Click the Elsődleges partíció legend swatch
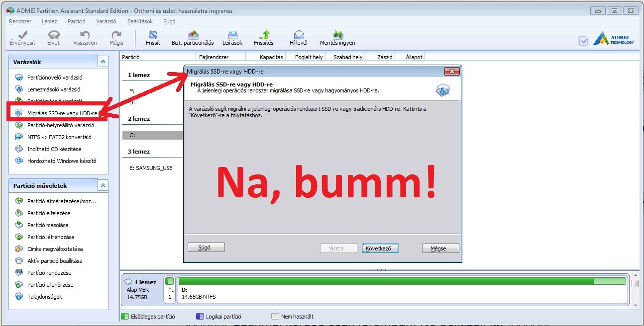Image resolution: width=644 pixels, height=326 pixels. [125, 316]
